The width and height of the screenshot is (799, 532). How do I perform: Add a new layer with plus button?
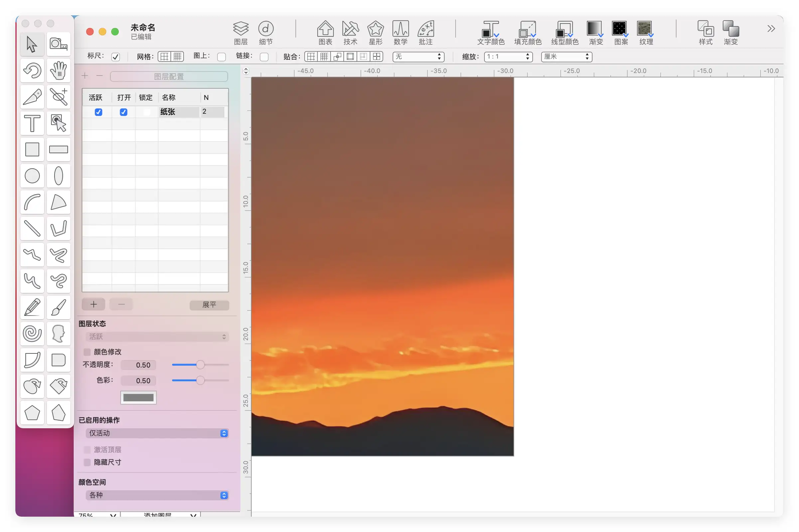pos(93,304)
